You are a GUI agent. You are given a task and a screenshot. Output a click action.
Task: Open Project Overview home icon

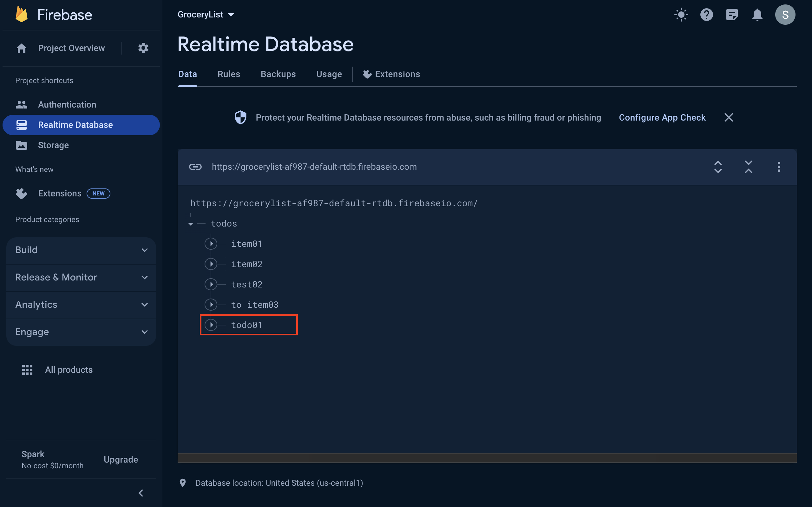(22, 48)
